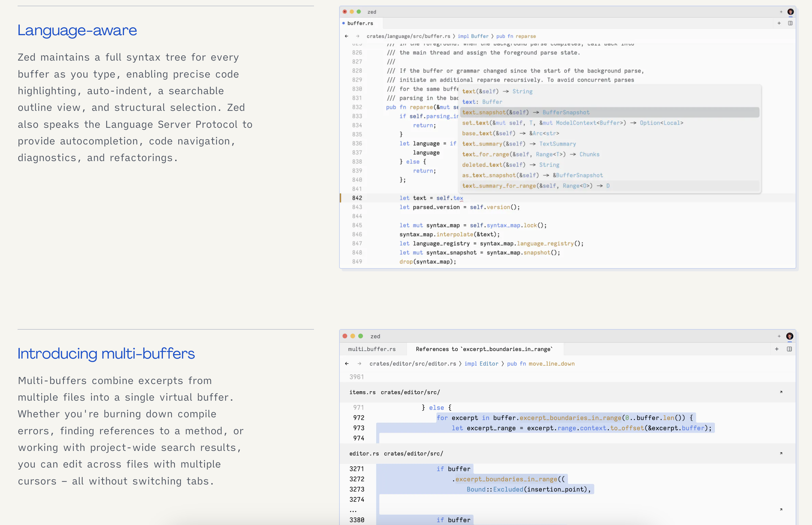Click syntax_map.interpolate(&text); on line 846
This screenshot has height=525, width=812.
(450, 235)
